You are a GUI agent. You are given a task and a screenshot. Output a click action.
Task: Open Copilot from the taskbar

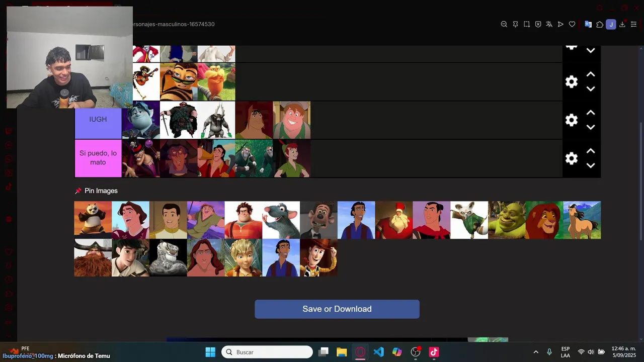[x=397, y=352]
